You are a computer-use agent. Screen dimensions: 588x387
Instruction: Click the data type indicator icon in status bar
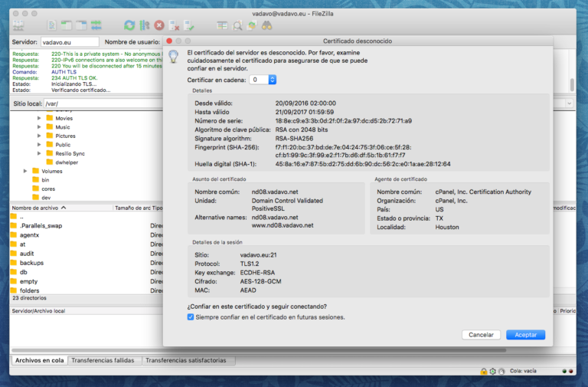501,371
